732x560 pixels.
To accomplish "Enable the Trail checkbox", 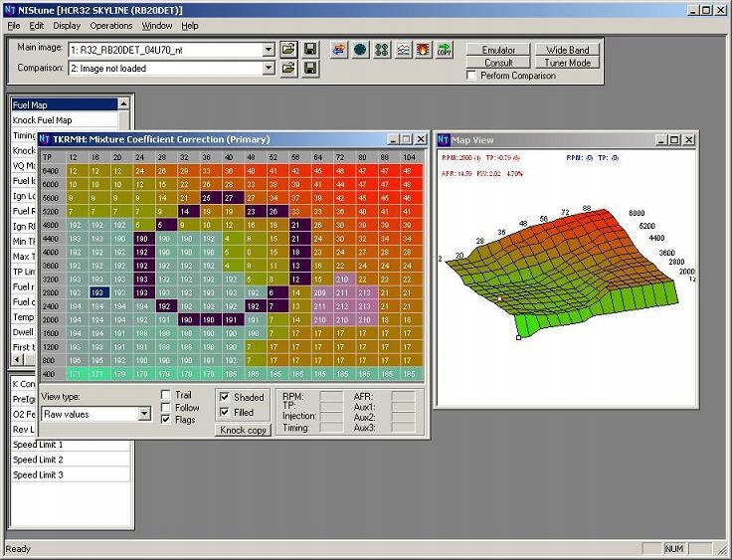I will click(x=165, y=395).
